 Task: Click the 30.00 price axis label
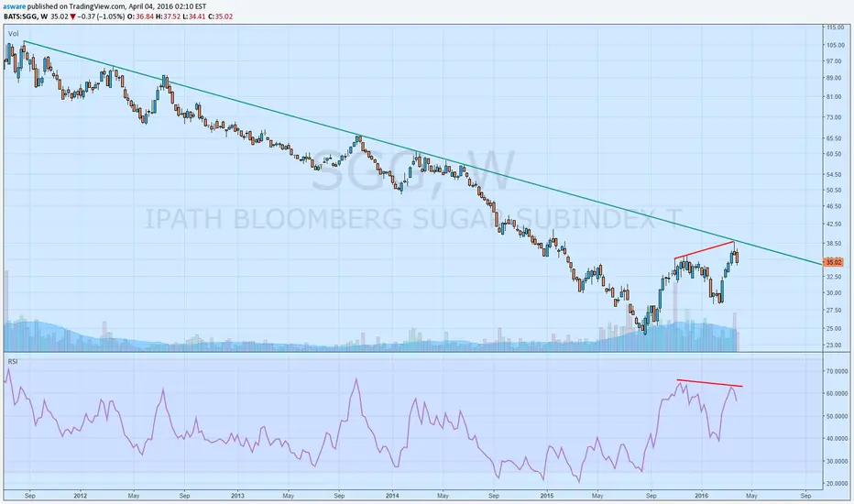click(x=834, y=293)
